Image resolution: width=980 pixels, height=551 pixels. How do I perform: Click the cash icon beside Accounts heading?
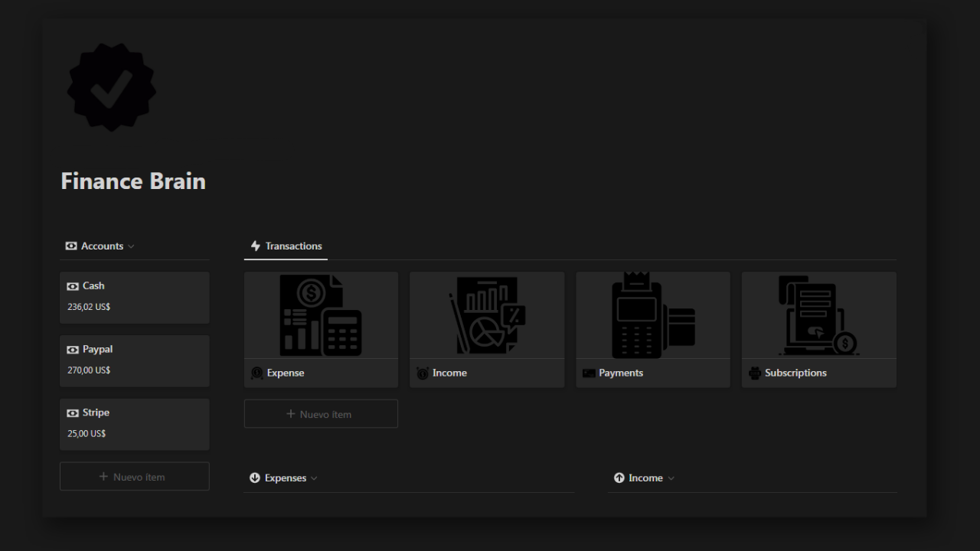click(x=71, y=246)
